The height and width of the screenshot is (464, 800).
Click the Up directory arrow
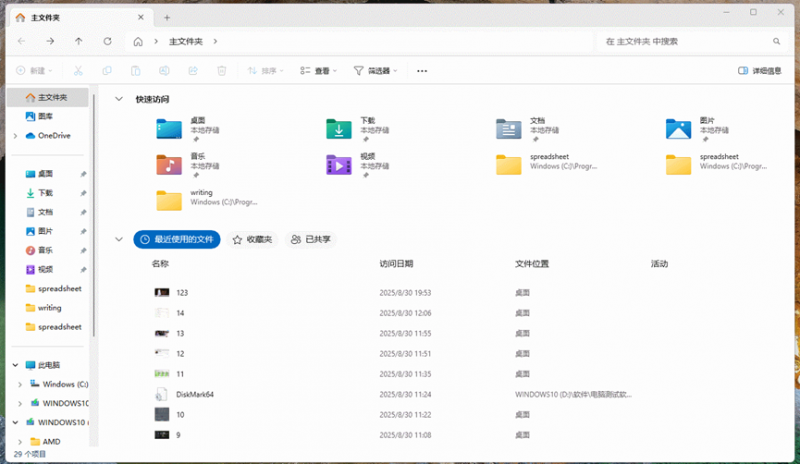coord(79,41)
